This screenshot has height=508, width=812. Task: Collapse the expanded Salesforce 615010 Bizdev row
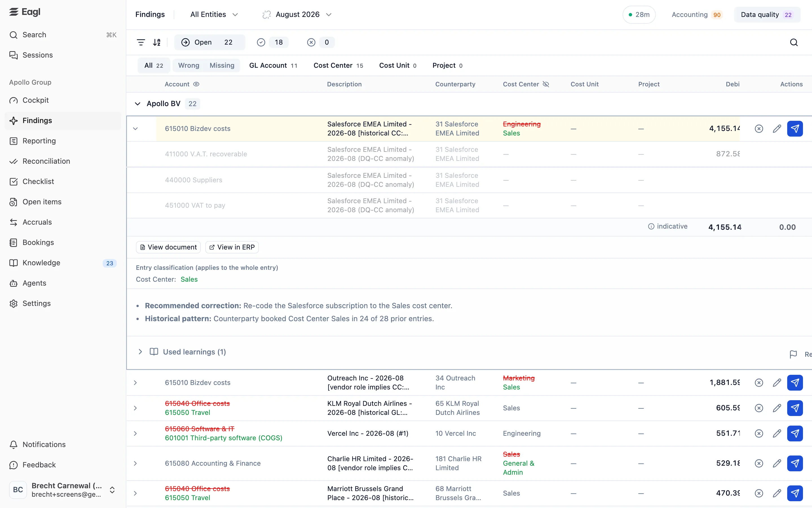click(x=136, y=129)
